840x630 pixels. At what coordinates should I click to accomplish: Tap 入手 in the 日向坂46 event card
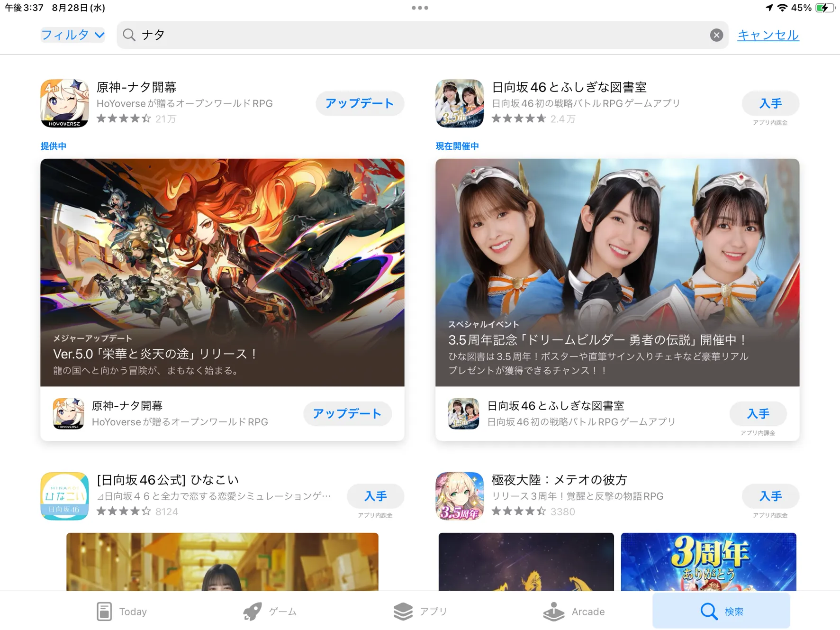coord(758,414)
